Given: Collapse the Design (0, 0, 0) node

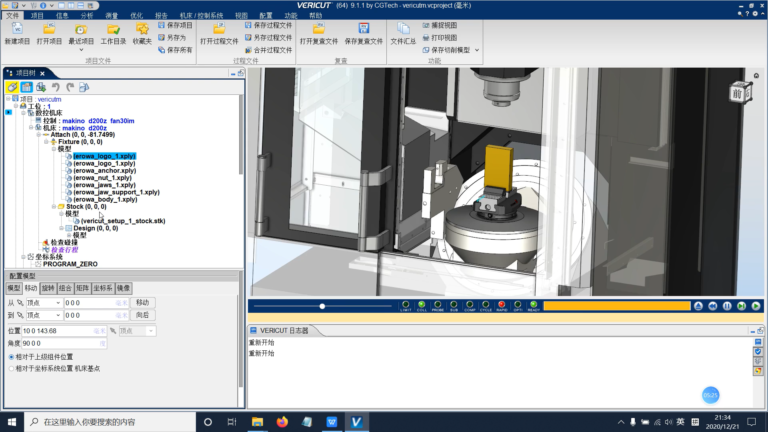Looking at the screenshot, I should tap(62, 228).
